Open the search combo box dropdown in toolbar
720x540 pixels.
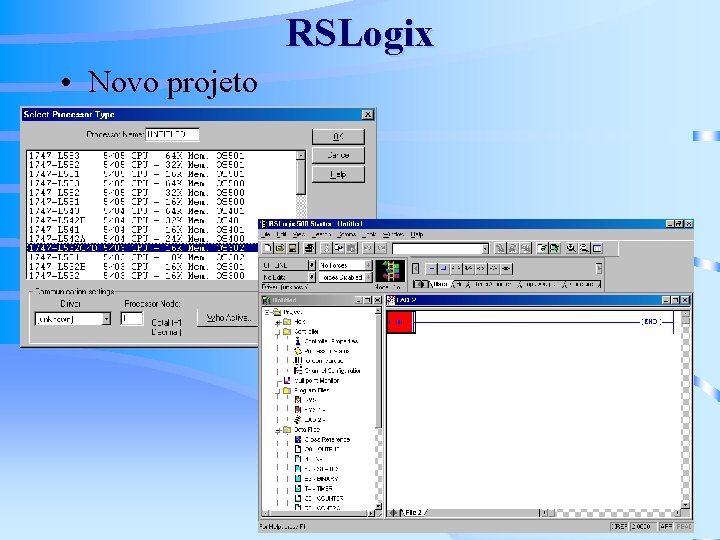tap(485, 248)
